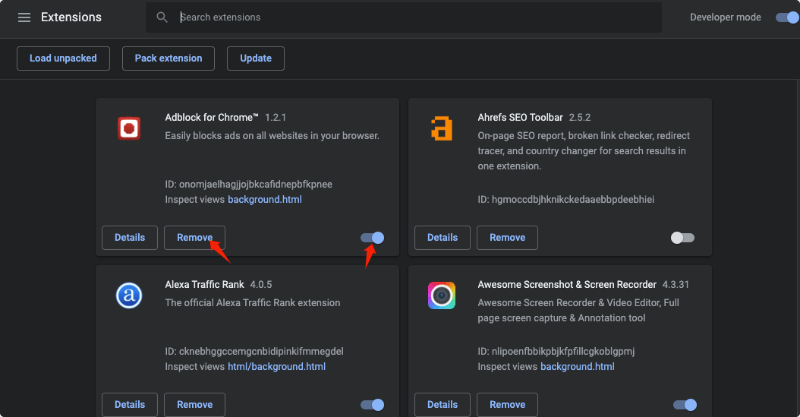The width and height of the screenshot is (800, 417).
Task: Click the Pack extension button
Action: pos(168,58)
